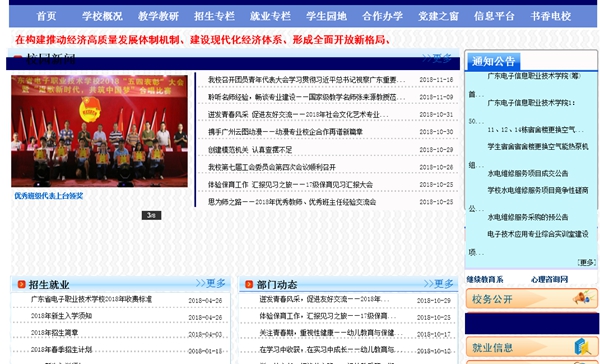
Task: Click 更多 link in 招生就业 section
Action: [210, 283]
